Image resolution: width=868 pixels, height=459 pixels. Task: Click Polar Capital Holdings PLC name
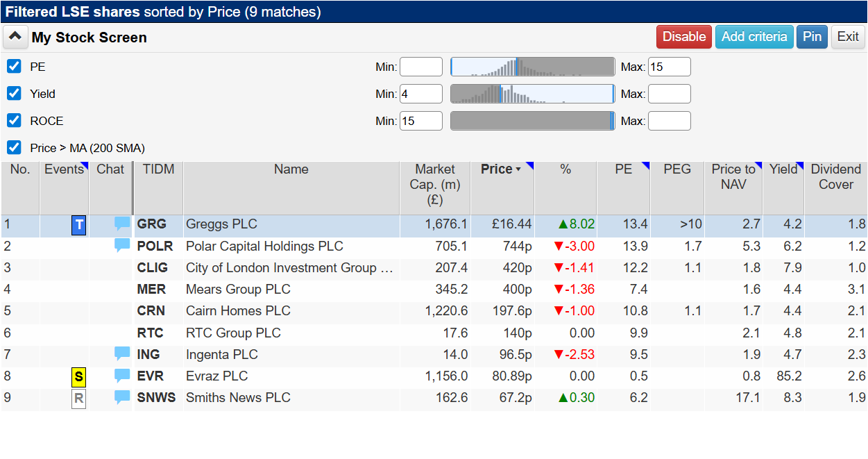point(264,246)
